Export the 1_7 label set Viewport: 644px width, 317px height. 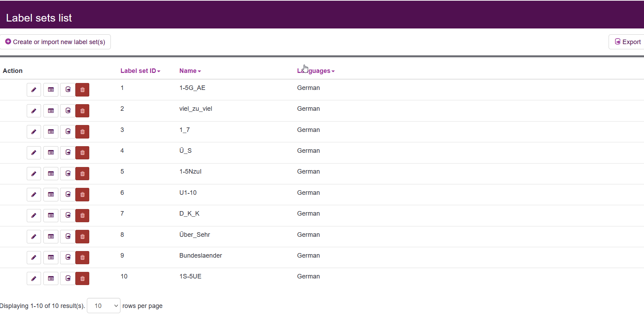68,132
